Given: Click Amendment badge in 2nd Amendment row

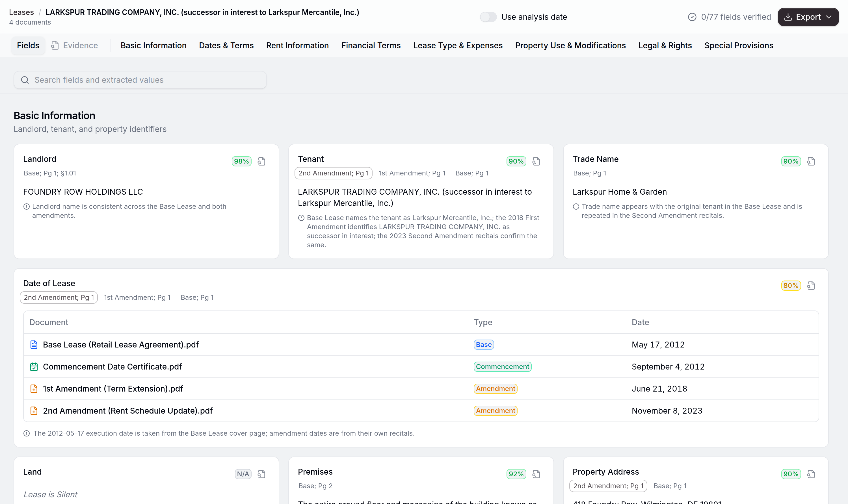Looking at the screenshot, I should [x=496, y=411].
